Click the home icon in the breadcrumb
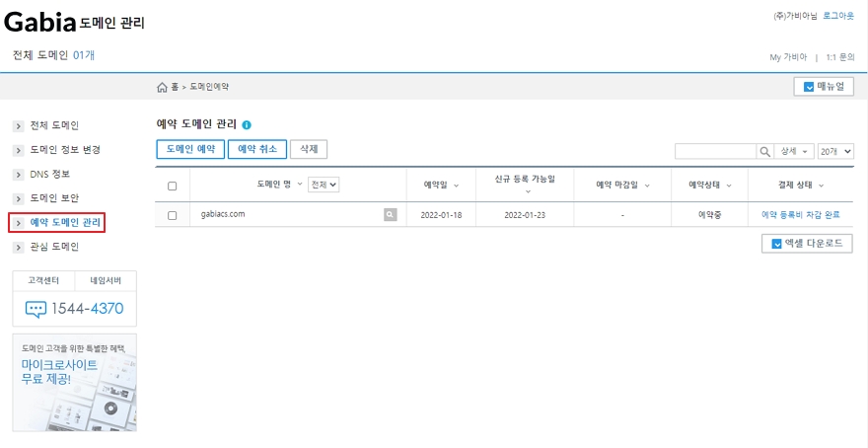Image resolution: width=868 pixels, height=448 pixels. pyautogui.click(x=162, y=87)
